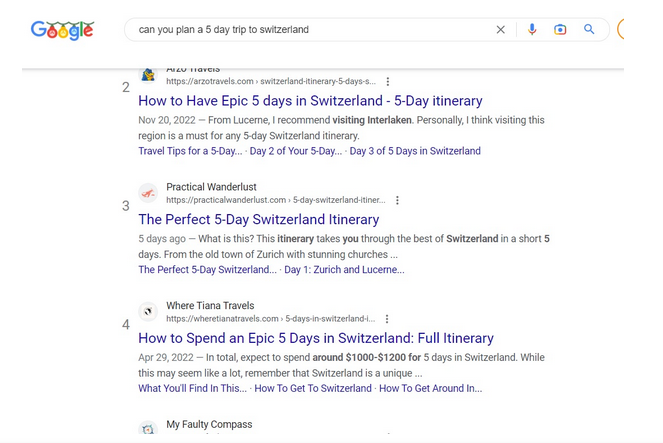
Task: Open more options for Arzo Travels result
Action: pyautogui.click(x=388, y=81)
